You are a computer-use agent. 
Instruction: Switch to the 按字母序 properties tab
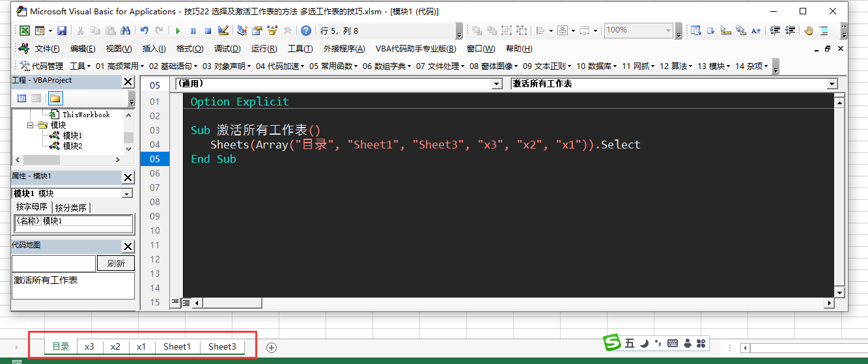click(x=32, y=207)
